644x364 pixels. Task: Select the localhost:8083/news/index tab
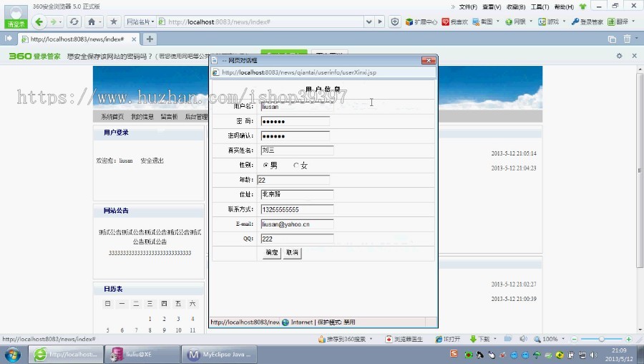pyautogui.click(x=77, y=39)
